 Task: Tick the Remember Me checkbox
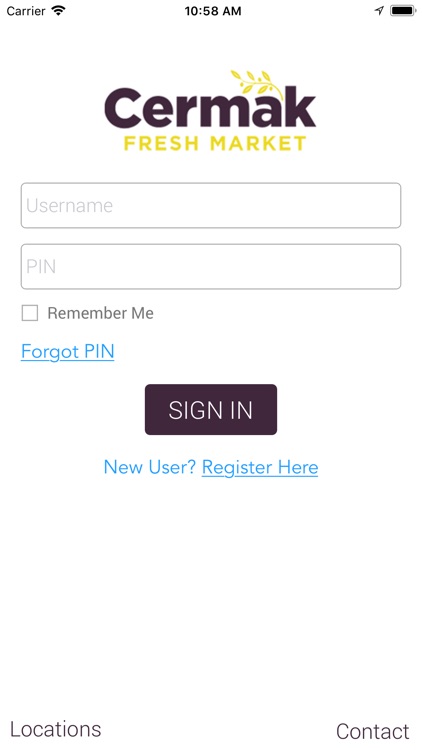click(x=30, y=313)
